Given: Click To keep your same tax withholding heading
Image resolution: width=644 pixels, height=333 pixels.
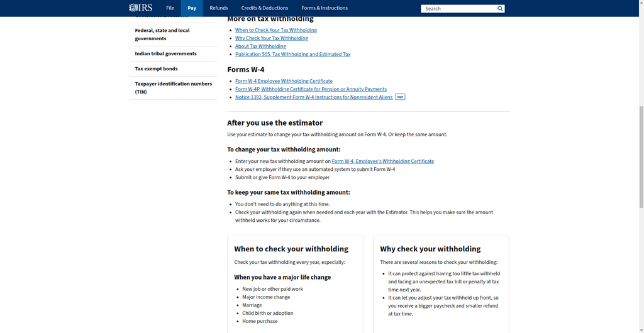Looking at the screenshot, I should (x=288, y=192).
